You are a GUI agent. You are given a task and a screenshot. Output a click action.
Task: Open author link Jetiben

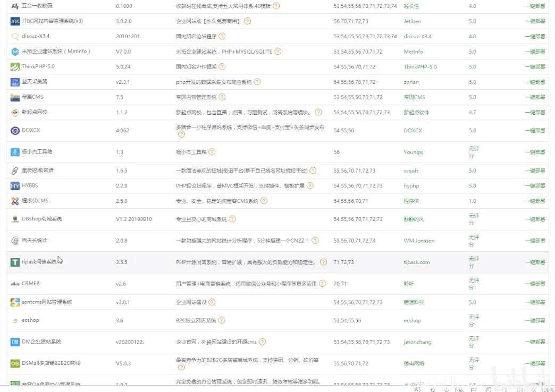click(413, 21)
